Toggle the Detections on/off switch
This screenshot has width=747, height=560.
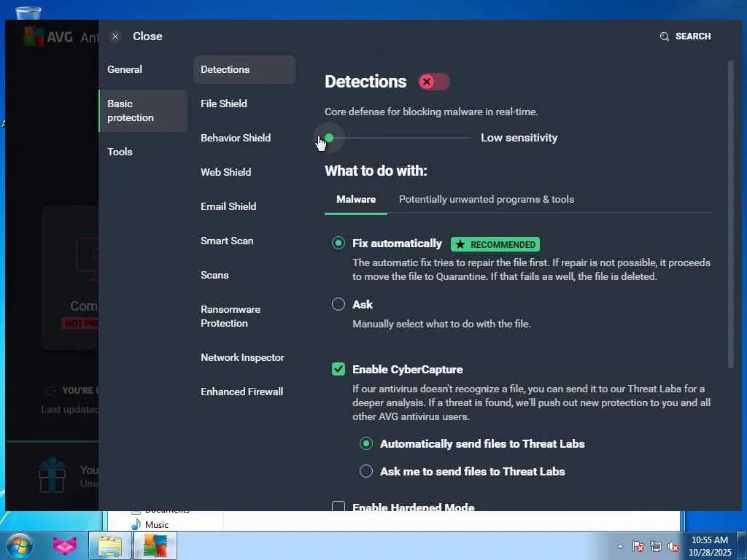point(434,82)
